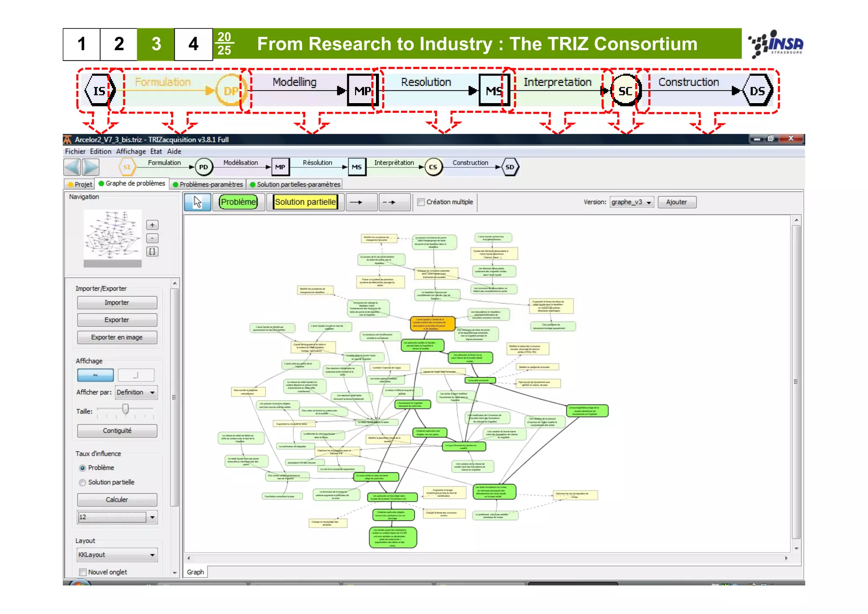Click the graph vertical scrollbar
This screenshot has height=614, width=868.
click(796, 382)
